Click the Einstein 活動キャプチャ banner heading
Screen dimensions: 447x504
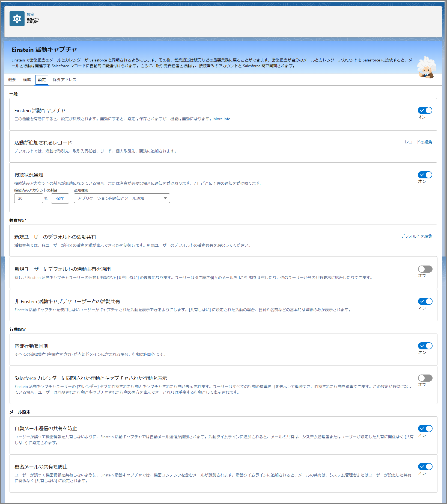(44, 50)
